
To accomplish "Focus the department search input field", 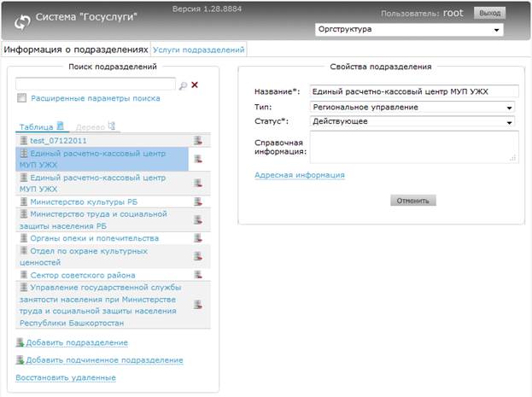I will pyautogui.click(x=96, y=84).
